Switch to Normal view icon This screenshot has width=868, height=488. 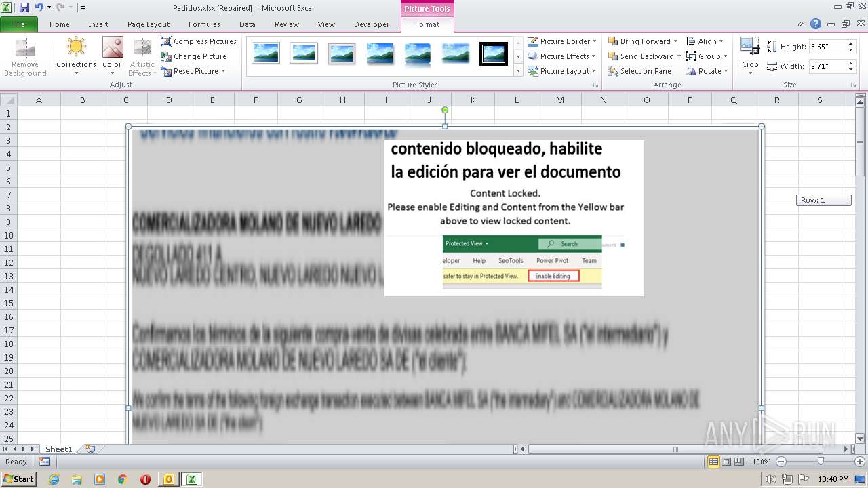pos(713,462)
